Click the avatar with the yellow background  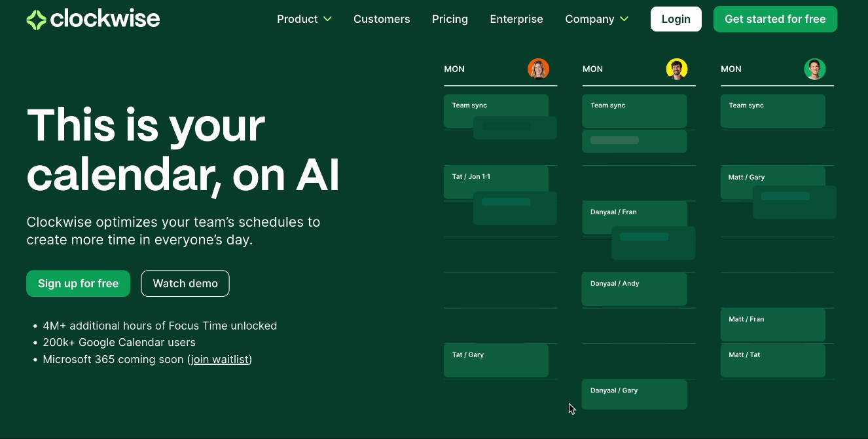point(677,69)
